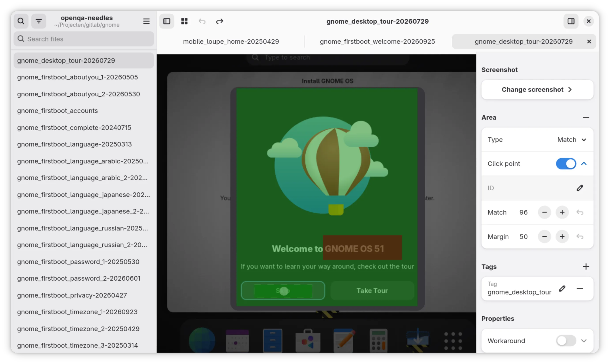Image resolution: width=610 pixels, height=364 pixels.
Task: Select gnome_desktop_tour-20260729 in file list
Action: pyautogui.click(x=84, y=60)
